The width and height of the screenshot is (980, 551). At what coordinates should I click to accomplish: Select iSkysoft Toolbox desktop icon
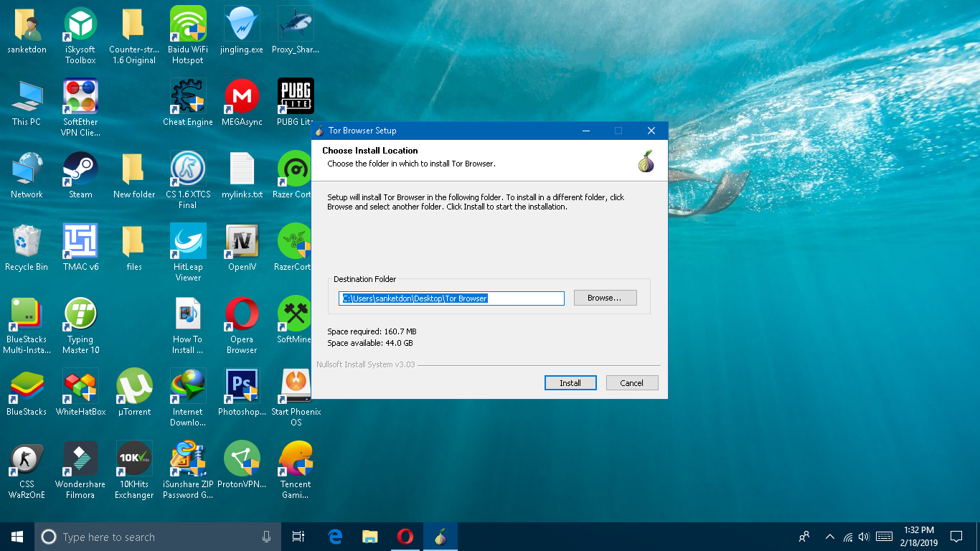80,25
